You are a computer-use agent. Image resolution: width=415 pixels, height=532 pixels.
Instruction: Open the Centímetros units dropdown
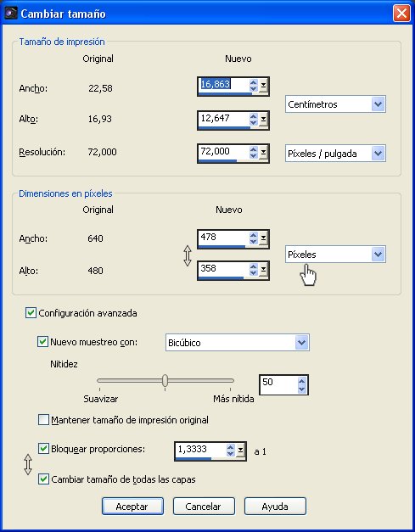(335, 104)
